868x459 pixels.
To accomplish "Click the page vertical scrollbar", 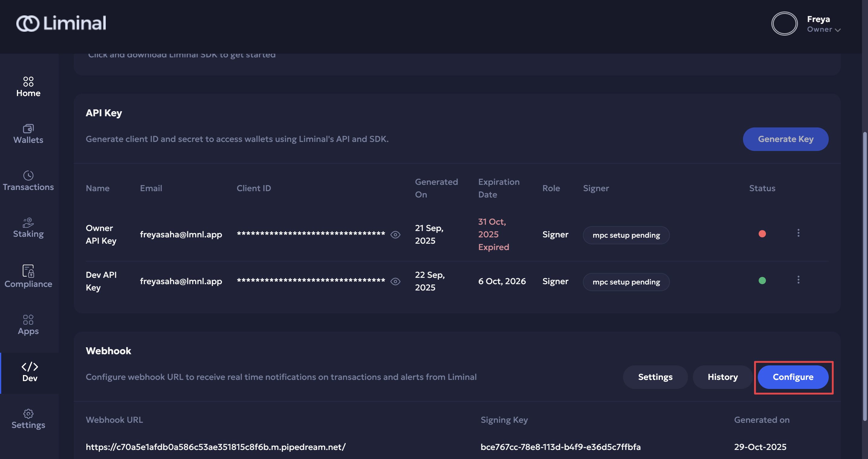I will (x=864, y=276).
